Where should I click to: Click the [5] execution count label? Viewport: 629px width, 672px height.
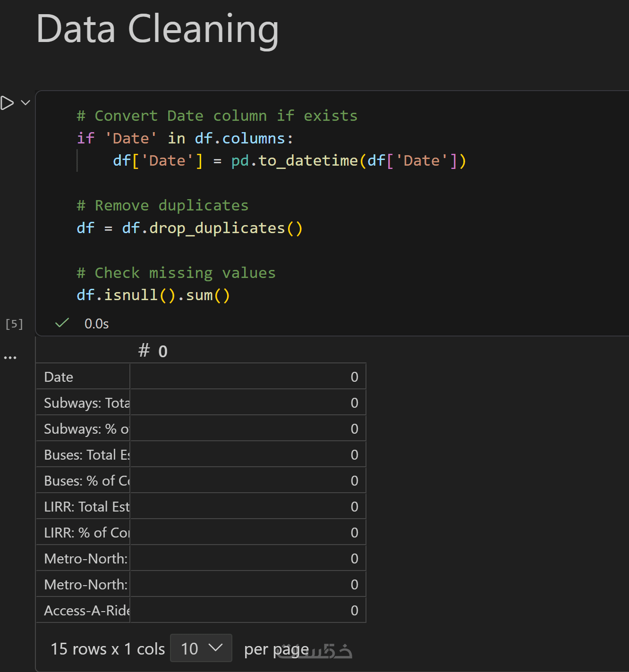point(14,324)
